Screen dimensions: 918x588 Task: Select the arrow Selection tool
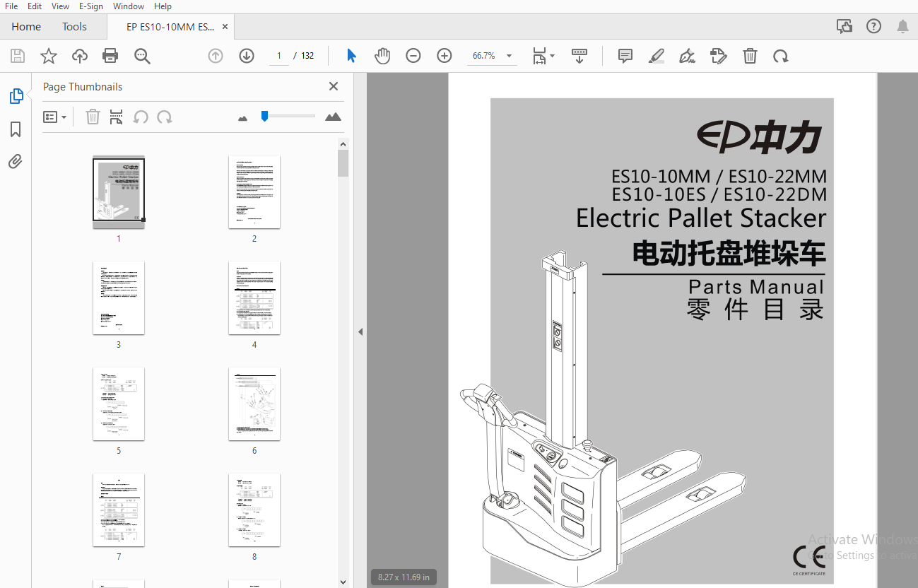point(351,56)
